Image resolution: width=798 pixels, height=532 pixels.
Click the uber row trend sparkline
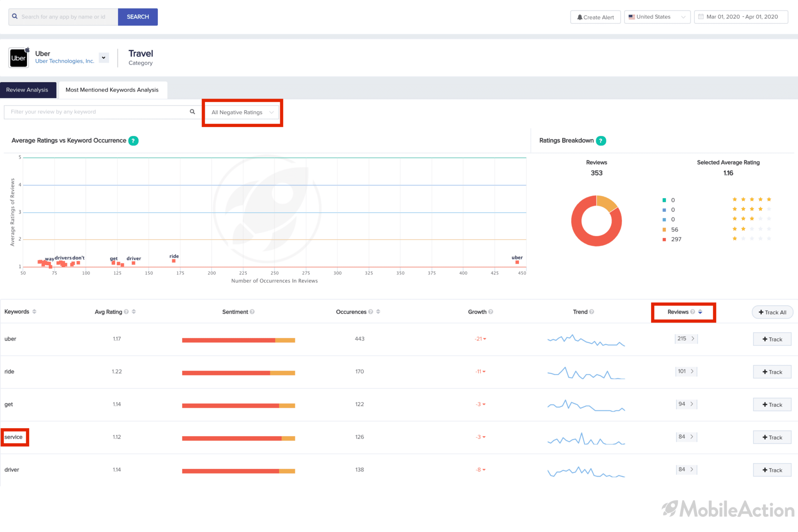point(586,340)
